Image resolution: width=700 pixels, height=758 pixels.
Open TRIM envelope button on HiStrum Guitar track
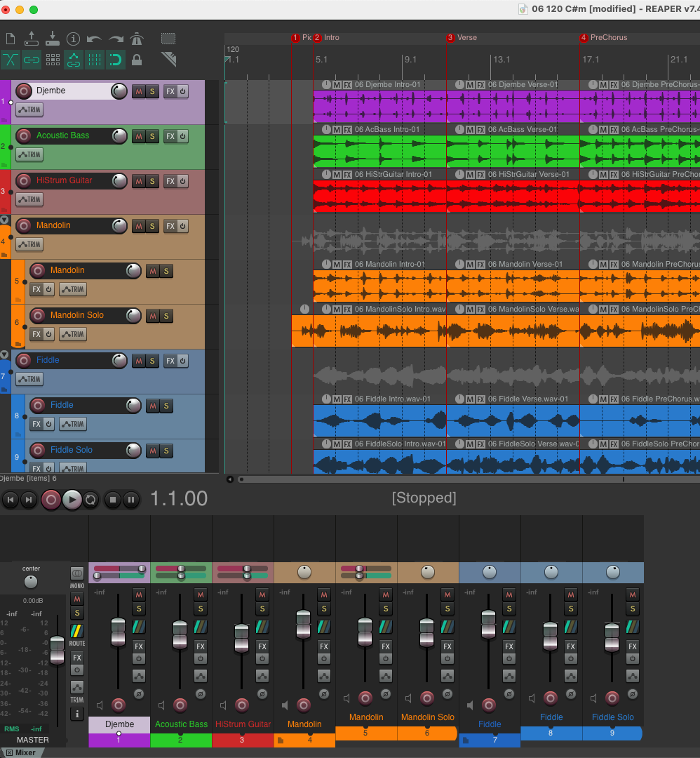pyautogui.click(x=29, y=199)
